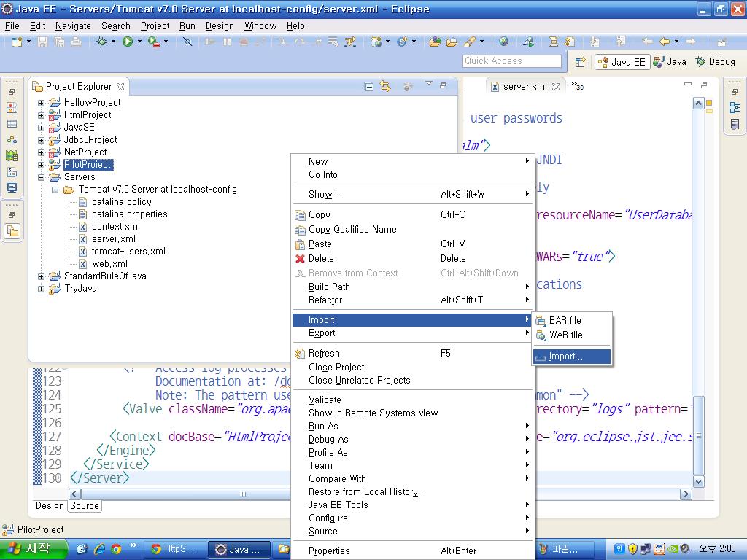
Task: Open the Navigate menu
Action: tap(73, 26)
